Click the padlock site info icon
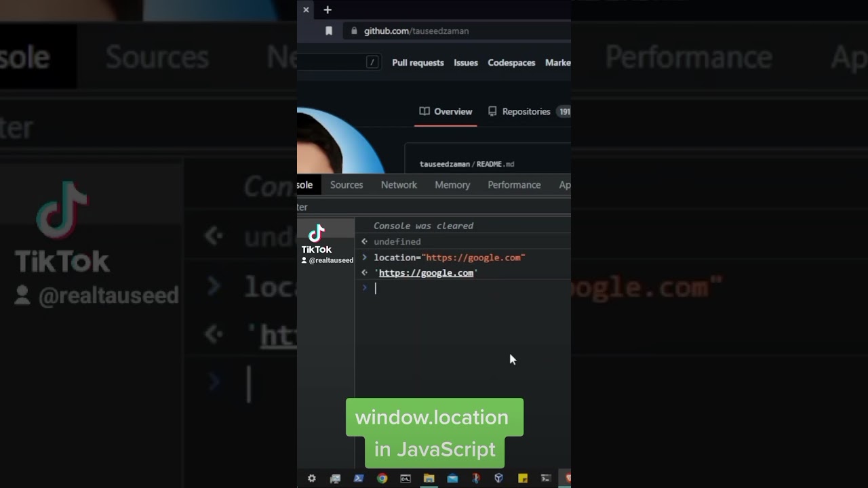 coord(353,30)
